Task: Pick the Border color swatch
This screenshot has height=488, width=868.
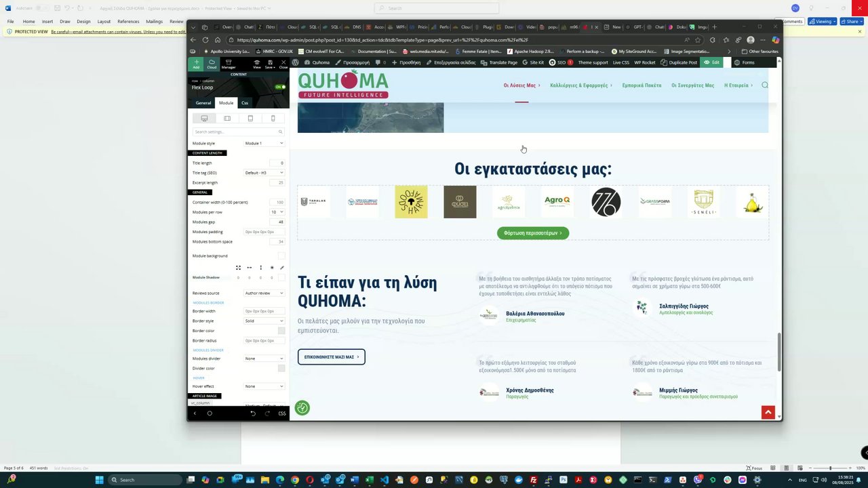Action: click(281, 331)
